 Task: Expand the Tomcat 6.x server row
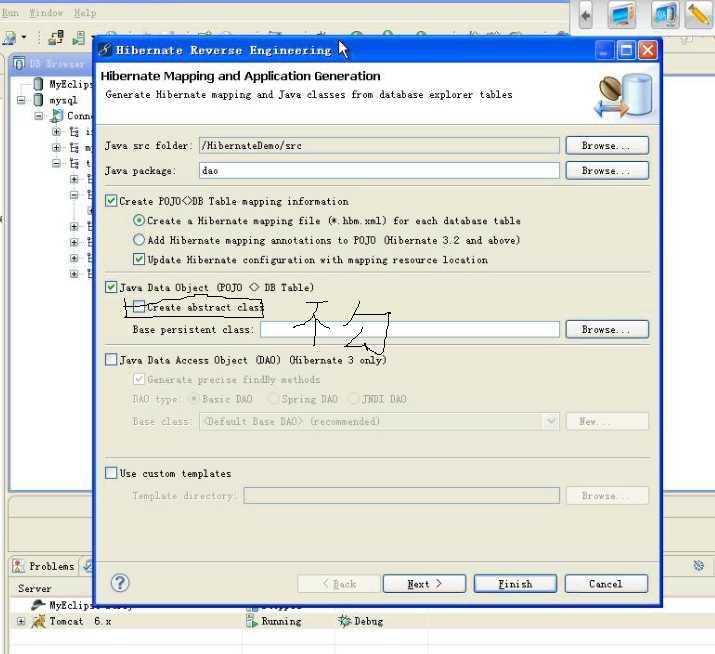tap(21, 621)
